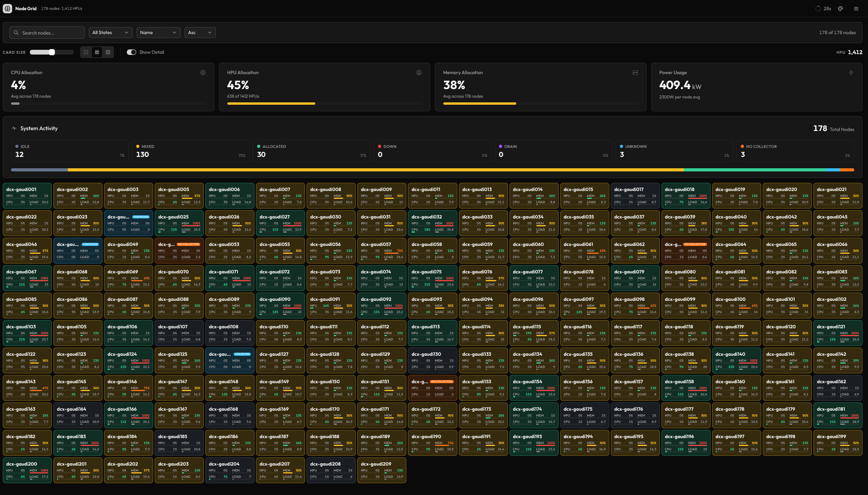The image size is (868, 495).
Task: Open node card dcx-gaudi032
Action: 433,223
